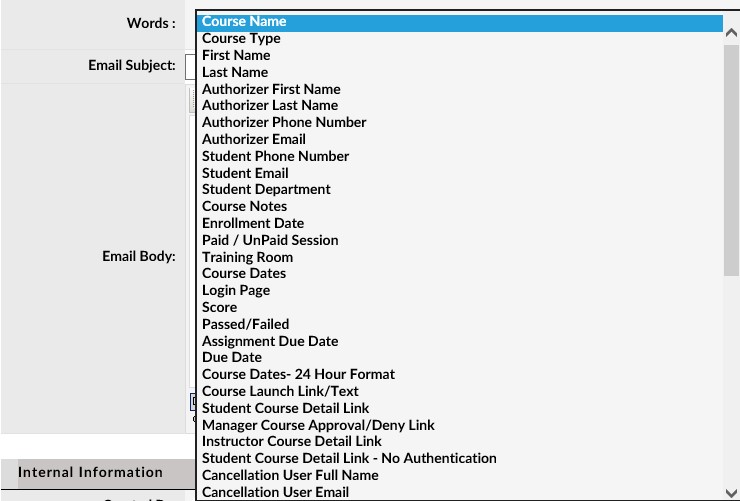Click the dropdown list scrollbar thumb
740x501 pixels.
point(731,160)
